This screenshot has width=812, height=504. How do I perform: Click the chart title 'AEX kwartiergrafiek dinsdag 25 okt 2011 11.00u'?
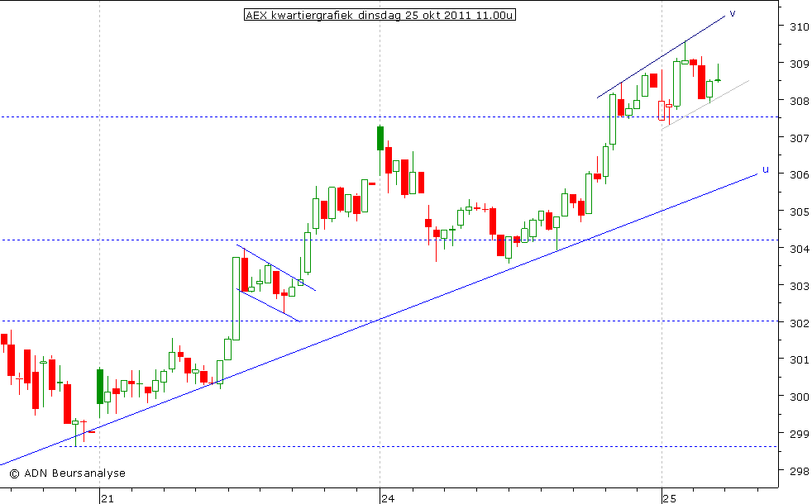pyautogui.click(x=380, y=15)
